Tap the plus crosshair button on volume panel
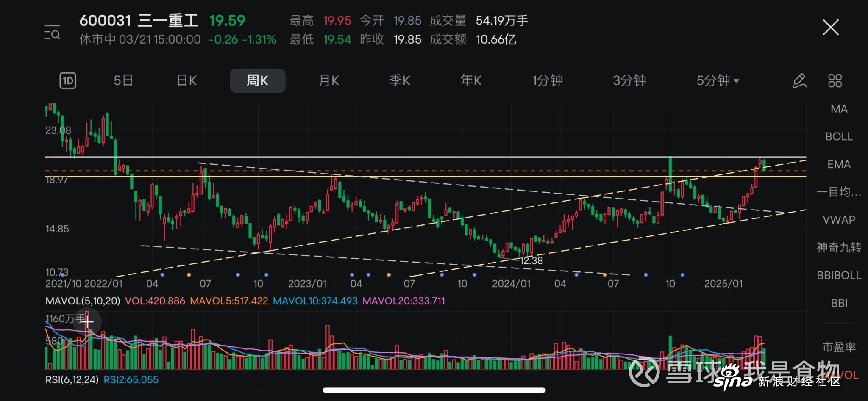The image size is (868, 401). coord(88,322)
